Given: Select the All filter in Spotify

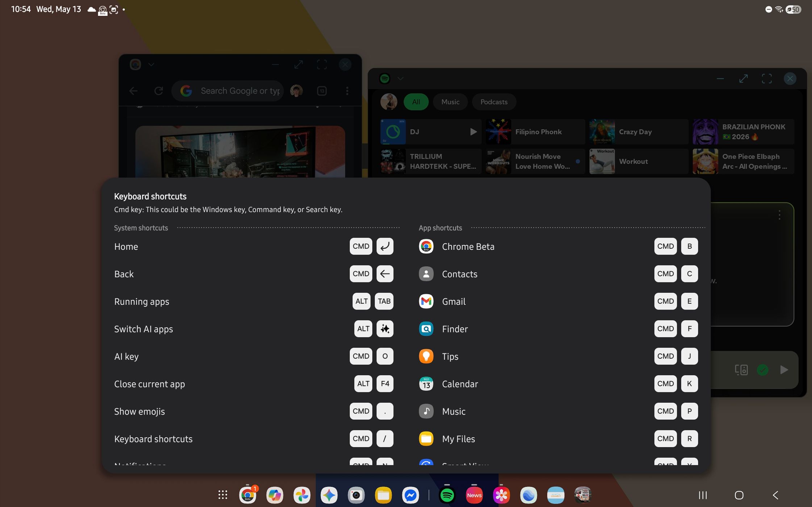Looking at the screenshot, I should tap(416, 102).
